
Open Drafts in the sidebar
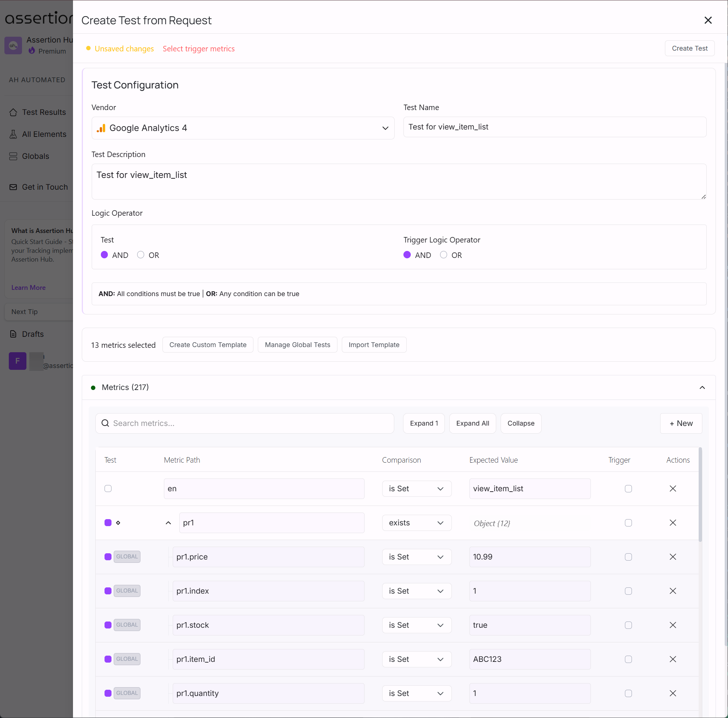[32, 334]
